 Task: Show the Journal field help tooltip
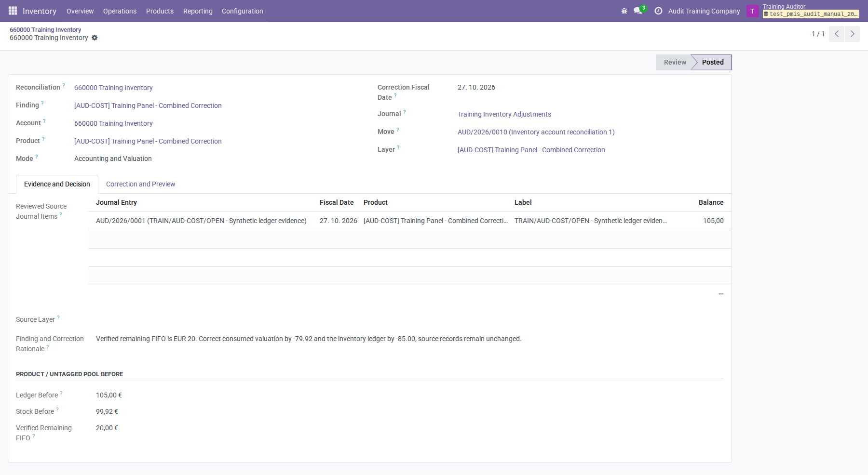(405, 112)
